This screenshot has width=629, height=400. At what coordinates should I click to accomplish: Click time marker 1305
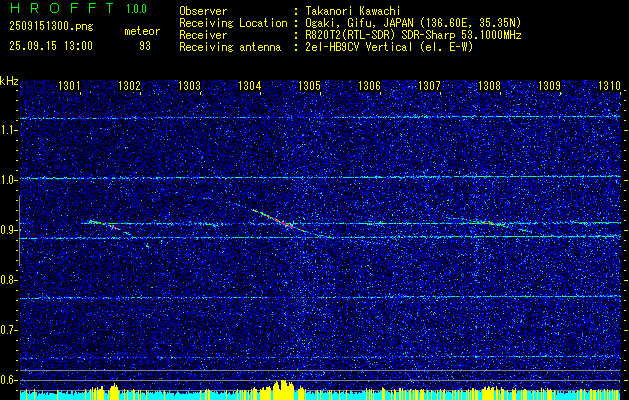(x=309, y=85)
